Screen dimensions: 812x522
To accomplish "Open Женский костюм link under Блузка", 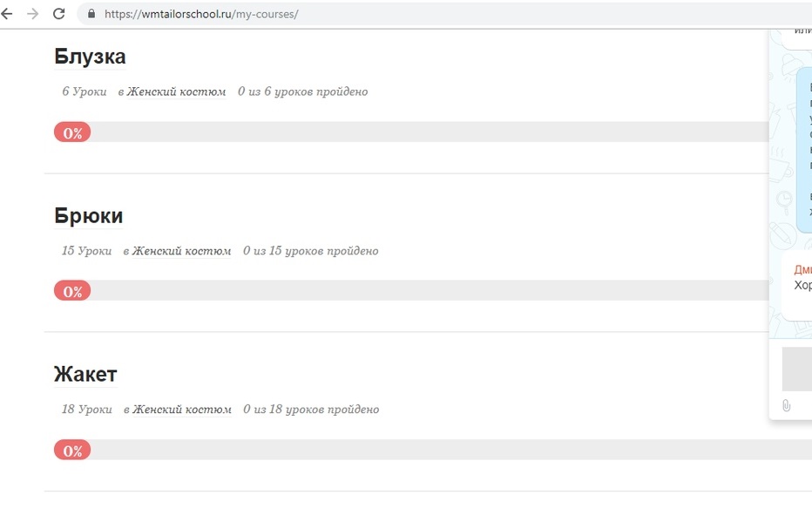I will click(x=177, y=92).
